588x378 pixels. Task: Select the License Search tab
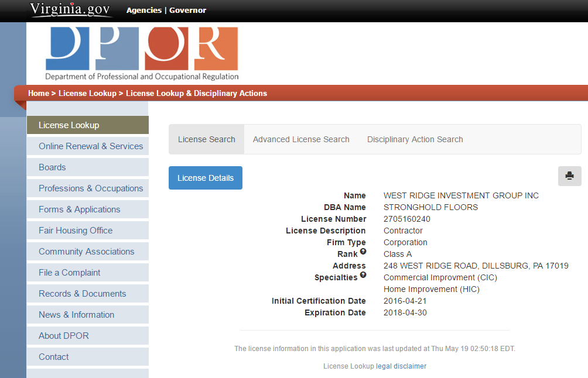coord(206,139)
